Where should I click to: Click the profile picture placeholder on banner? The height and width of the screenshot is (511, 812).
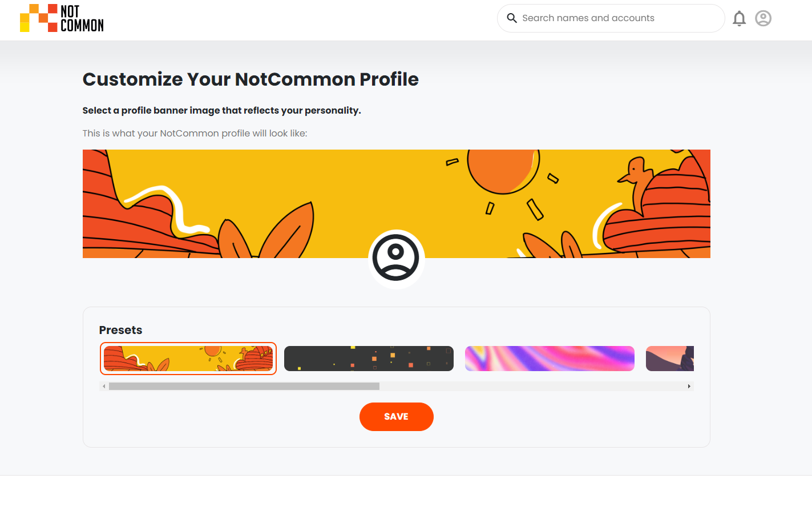[396, 258]
